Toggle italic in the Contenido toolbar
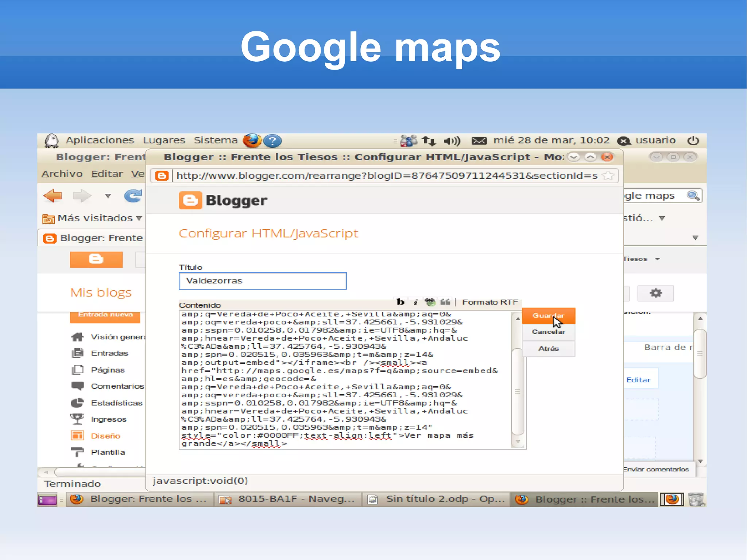Screen dimensions: 747x560 (415, 302)
